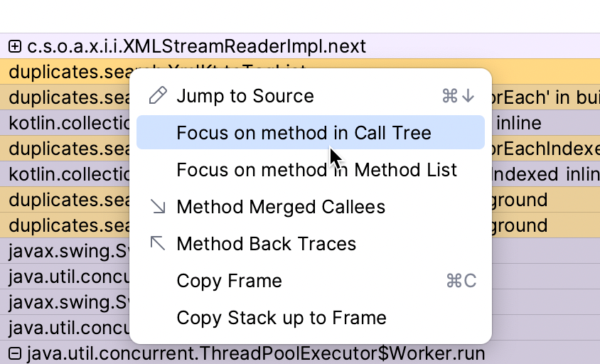Select Focus on method in Call Tree

click(304, 133)
